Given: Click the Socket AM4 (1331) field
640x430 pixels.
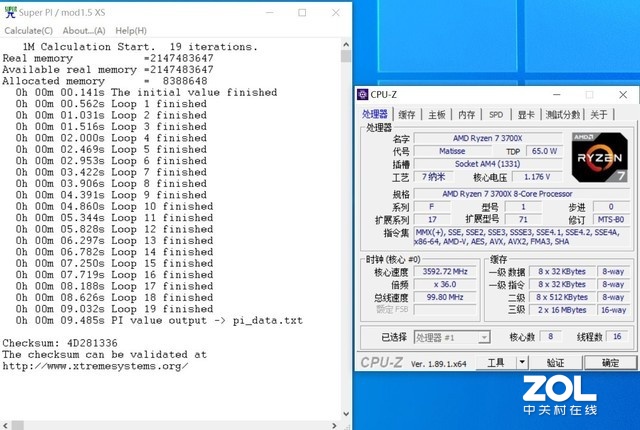Looking at the screenshot, I should click(488, 164).
